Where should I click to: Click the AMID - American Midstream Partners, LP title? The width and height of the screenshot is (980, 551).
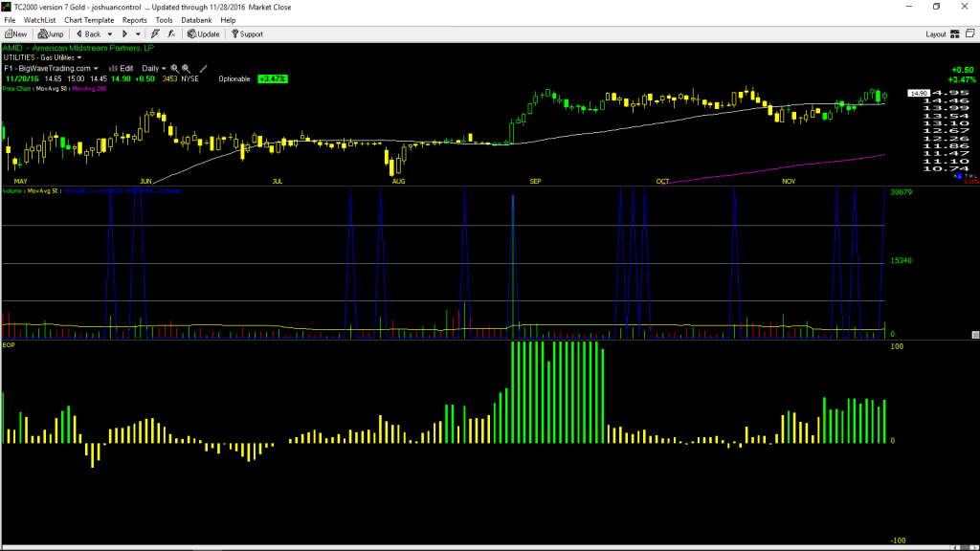coord(78,48)
